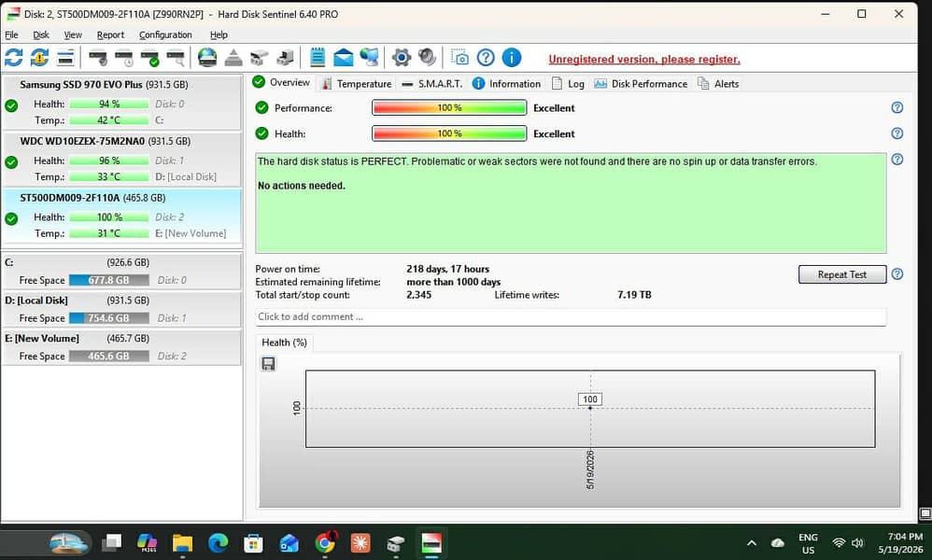Switch to the Disk Performance tab
932x560 pixels.
[x=641, y=84]
